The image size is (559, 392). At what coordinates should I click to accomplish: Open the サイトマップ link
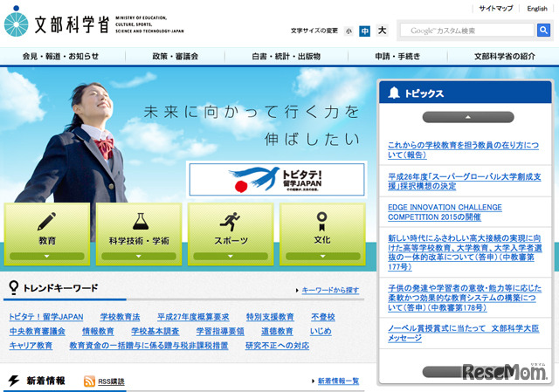[x=495, y=8]
